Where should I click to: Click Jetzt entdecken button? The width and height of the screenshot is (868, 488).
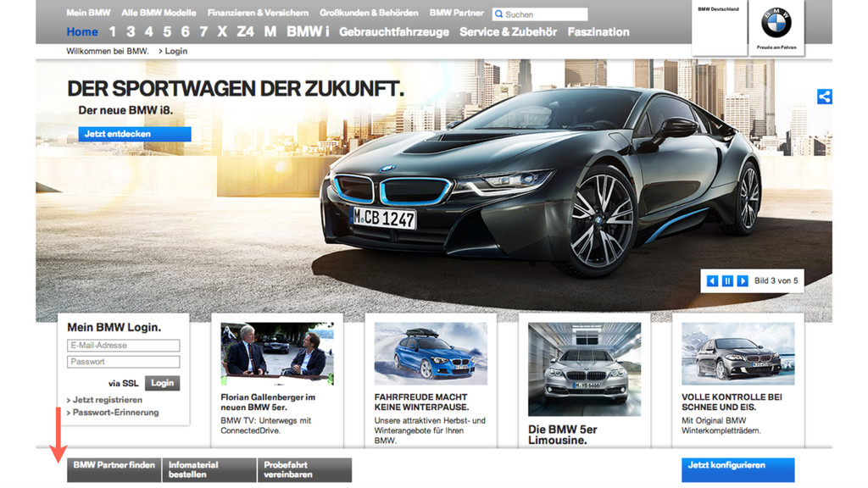click(x=135, y=134)
